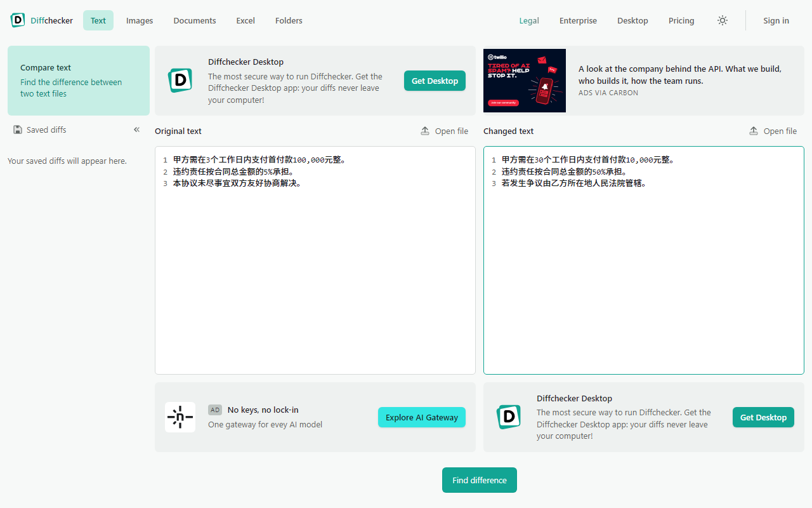Open the Legal link
This screenshot has width=812, height=508.
point(529,20)
